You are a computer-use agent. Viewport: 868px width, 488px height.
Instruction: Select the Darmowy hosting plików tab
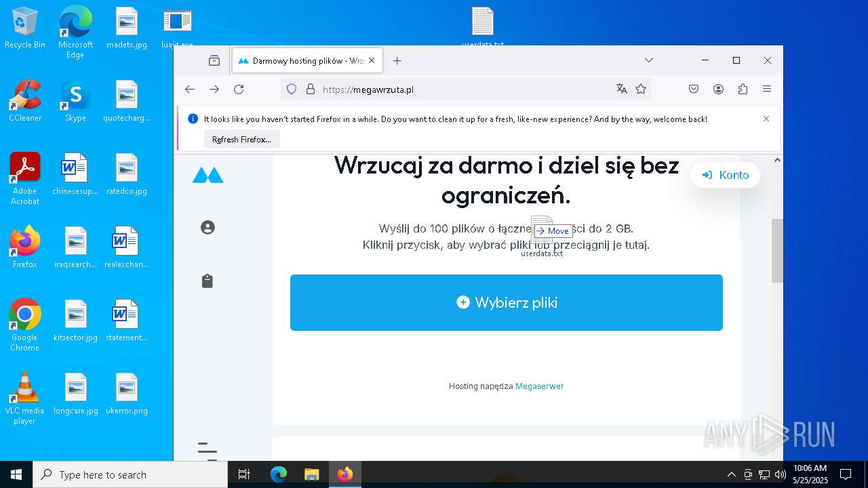pos(307,60)
